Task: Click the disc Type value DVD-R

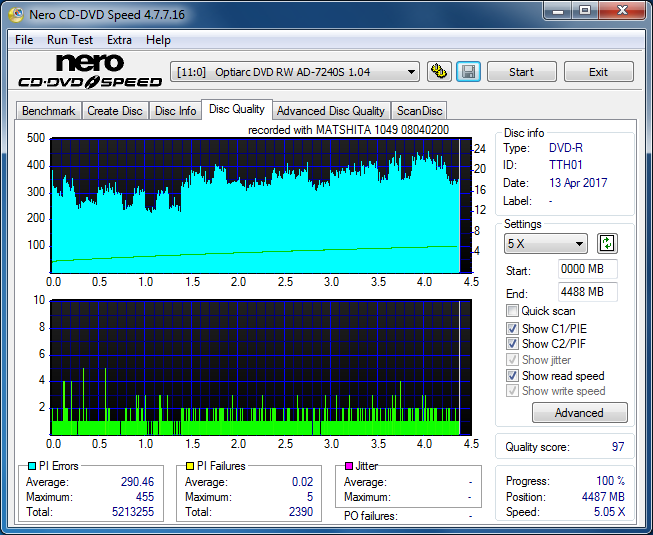Action: coord(566,148)
